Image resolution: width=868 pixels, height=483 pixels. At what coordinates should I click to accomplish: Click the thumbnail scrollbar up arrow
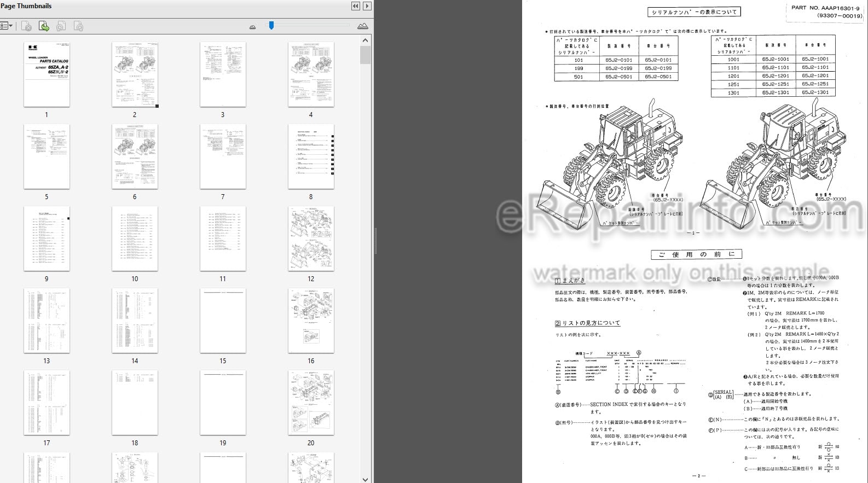(366, 40)
